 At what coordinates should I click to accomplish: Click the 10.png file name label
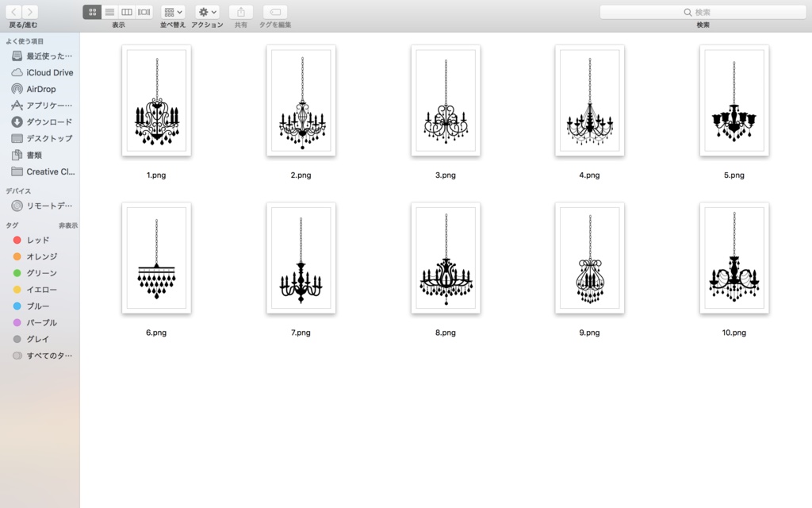(733, 333)
